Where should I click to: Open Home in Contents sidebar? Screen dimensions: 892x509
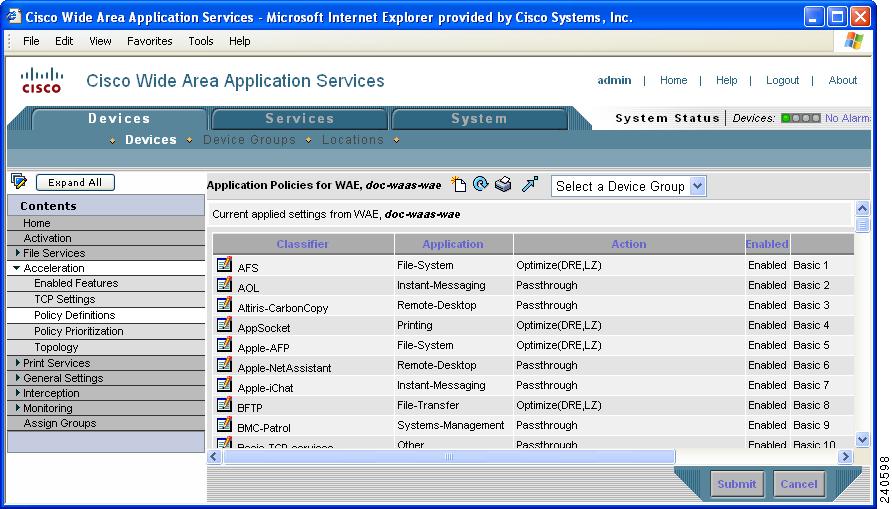click(x=36, y=223)
